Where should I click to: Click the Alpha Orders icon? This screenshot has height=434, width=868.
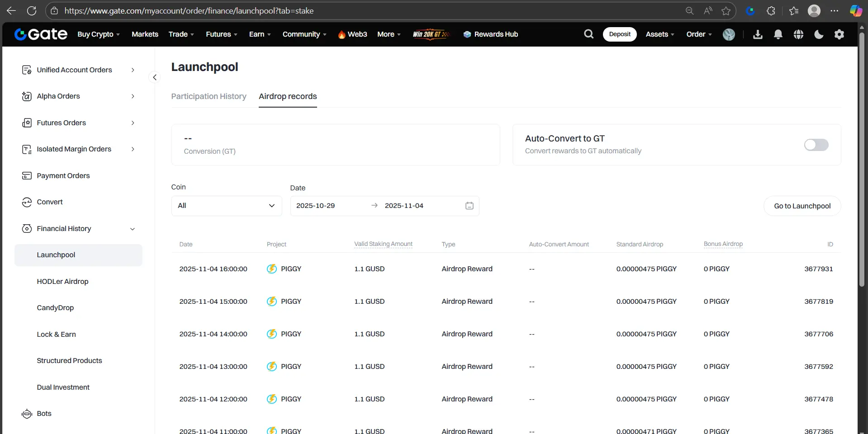(27, 96)
